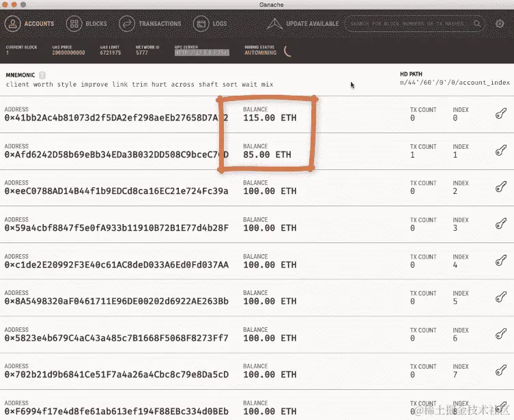
Task: Select address 0xc1de2E20992F3E40c61AC8deD033A6Ed0Fd037AA
Action: point(116,264)
